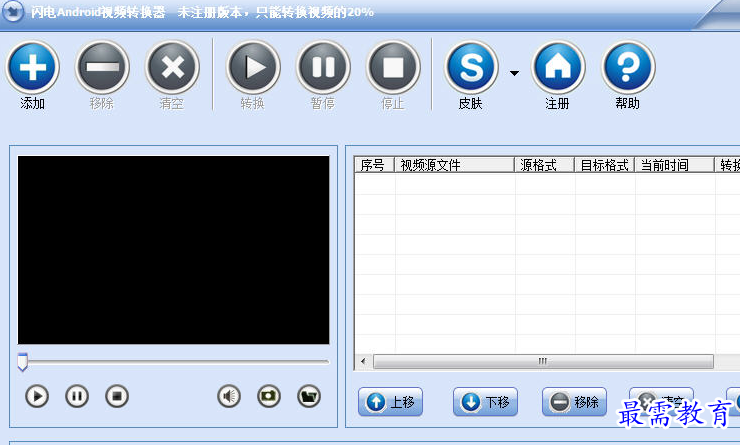Play the preview video
This screenshot has width=740, height=445.
point(37,396)
